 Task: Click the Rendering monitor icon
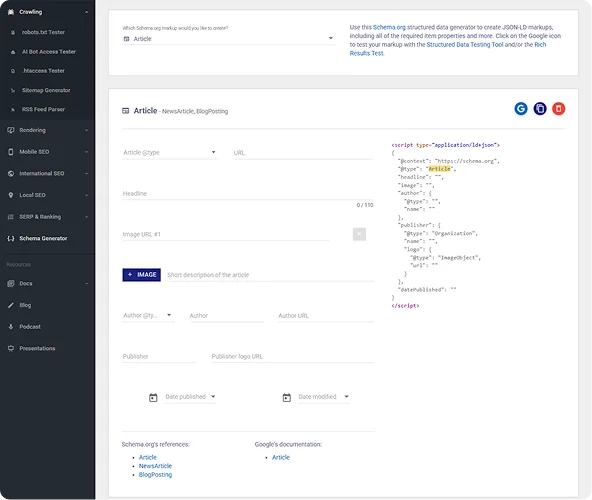click(x=11, y=130)
